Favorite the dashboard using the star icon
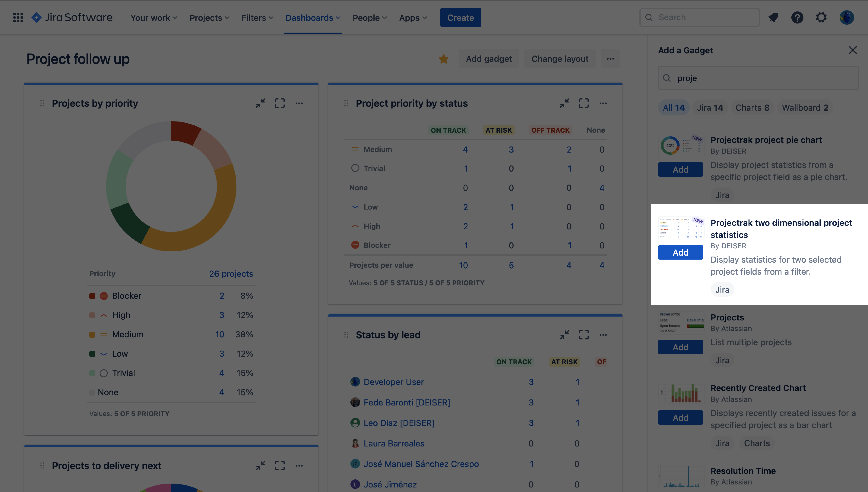The height and width of the screenshot is (492, 868). [x=444, y=59]
